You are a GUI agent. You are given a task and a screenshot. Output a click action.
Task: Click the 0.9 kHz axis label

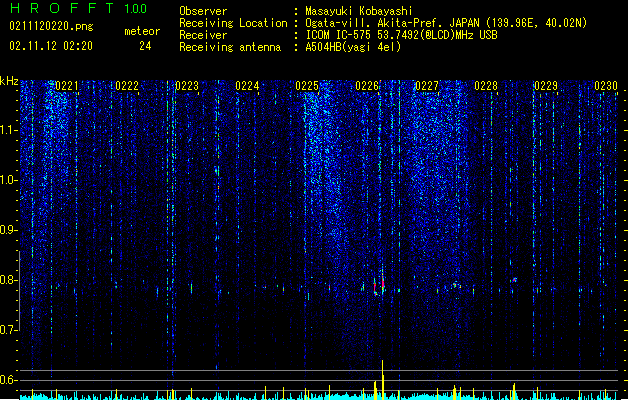8,230
